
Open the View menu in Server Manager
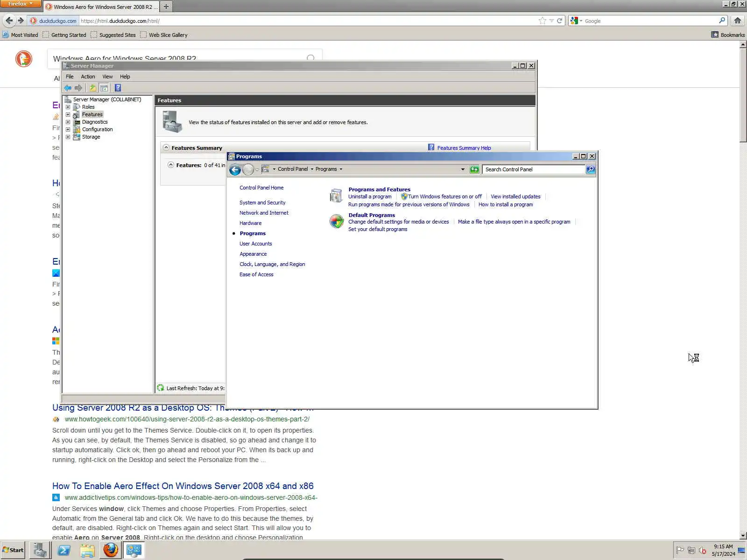click(x=107, y=77)
